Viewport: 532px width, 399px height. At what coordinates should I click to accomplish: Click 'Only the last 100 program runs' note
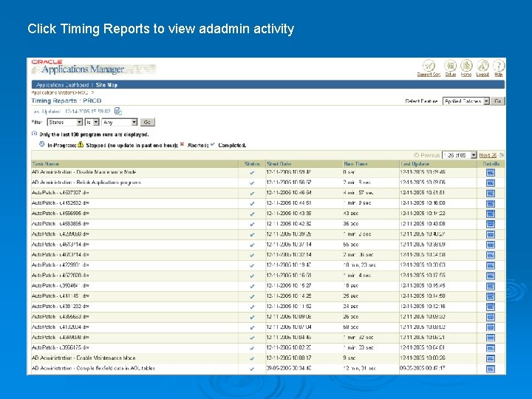point(94,134)
